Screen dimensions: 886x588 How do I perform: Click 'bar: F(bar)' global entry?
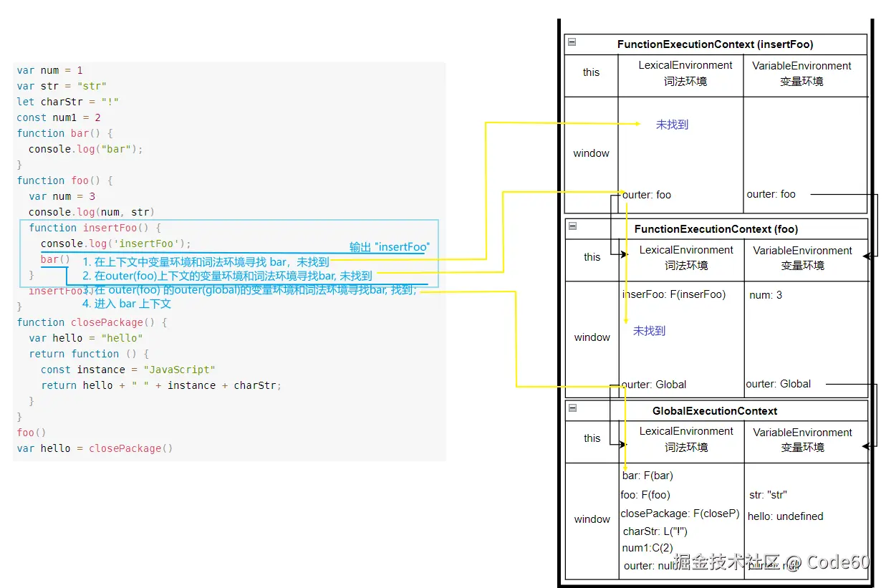648,476
